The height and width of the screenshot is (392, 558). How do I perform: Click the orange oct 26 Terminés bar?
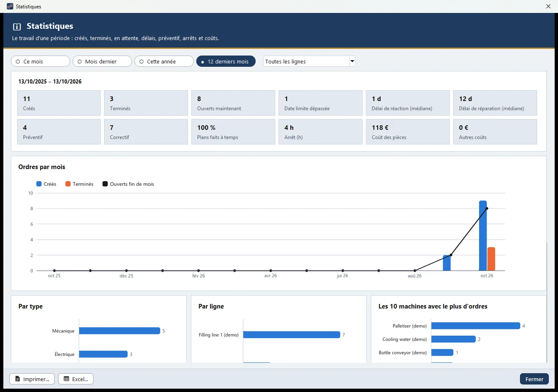[x=491, y=259]
